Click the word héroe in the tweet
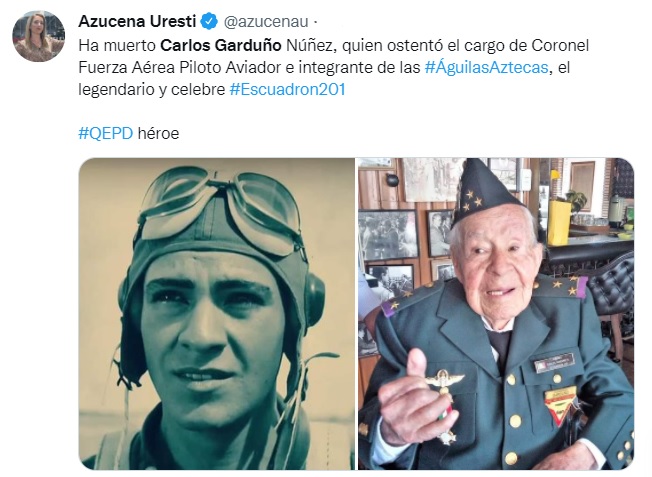Image resolution: width=652 pixels, height=477 pixels. tap(158, 133)
